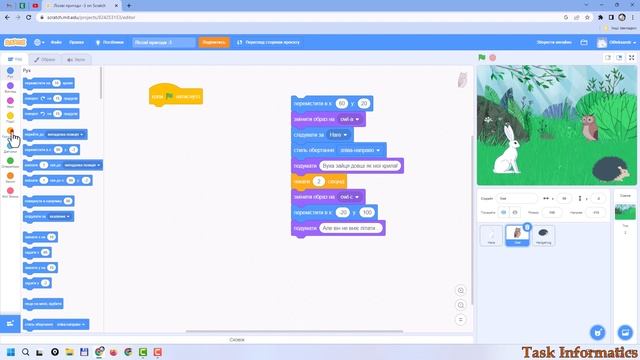Click the move 10 steps block

click(49, 83)
